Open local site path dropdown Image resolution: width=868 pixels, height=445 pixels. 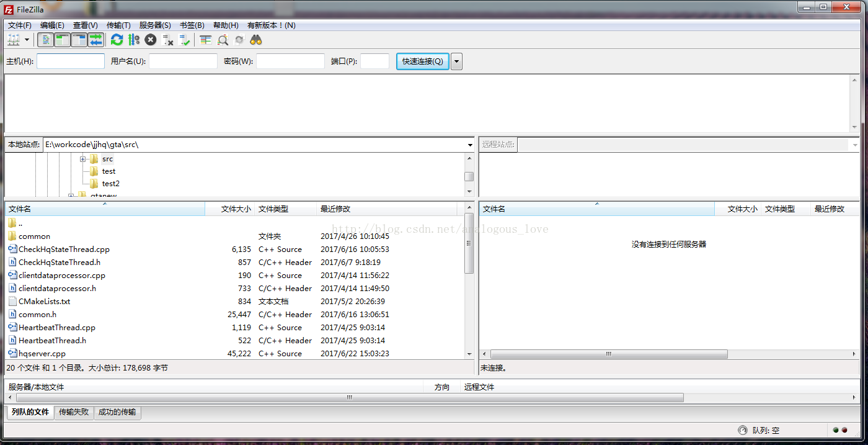pos(470,145)
